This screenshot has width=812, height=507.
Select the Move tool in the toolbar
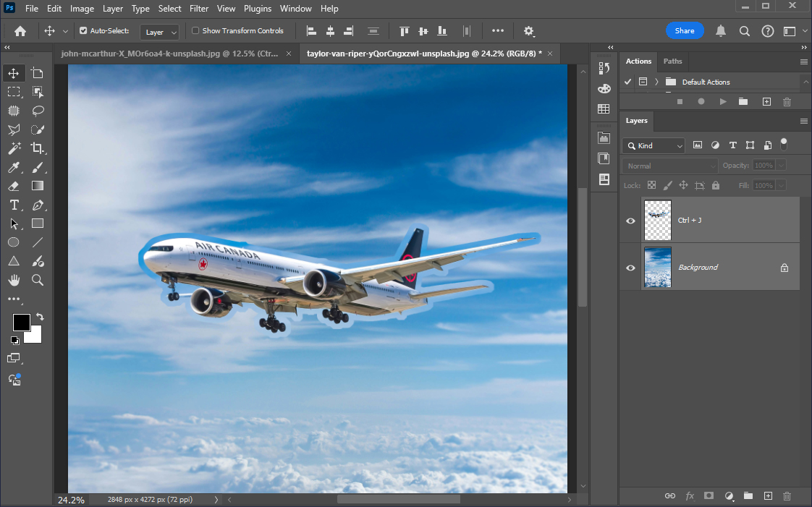14,74
